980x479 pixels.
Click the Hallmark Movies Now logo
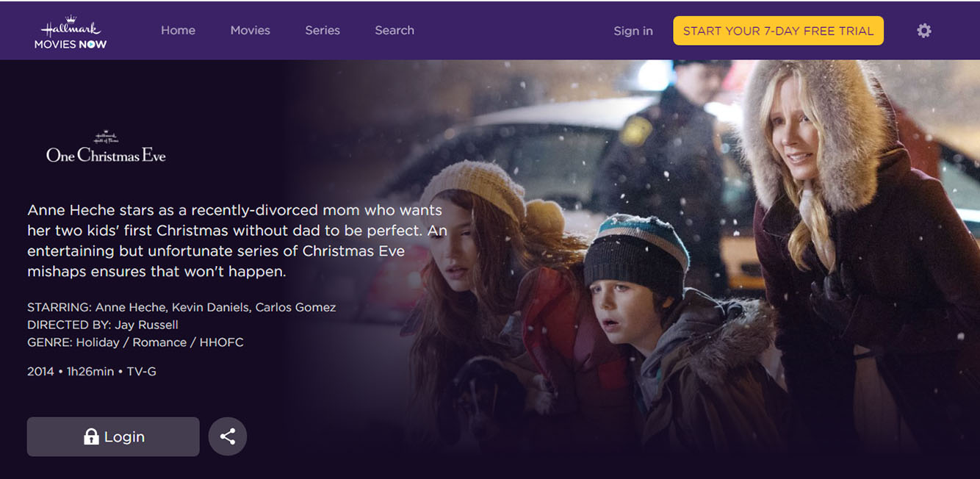click(71, 32)
